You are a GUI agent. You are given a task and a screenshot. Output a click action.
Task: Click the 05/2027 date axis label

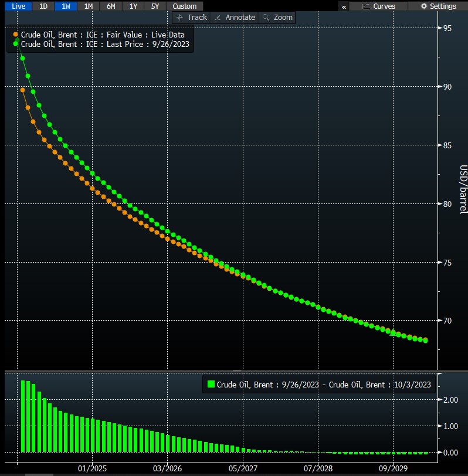click(243, 468)
